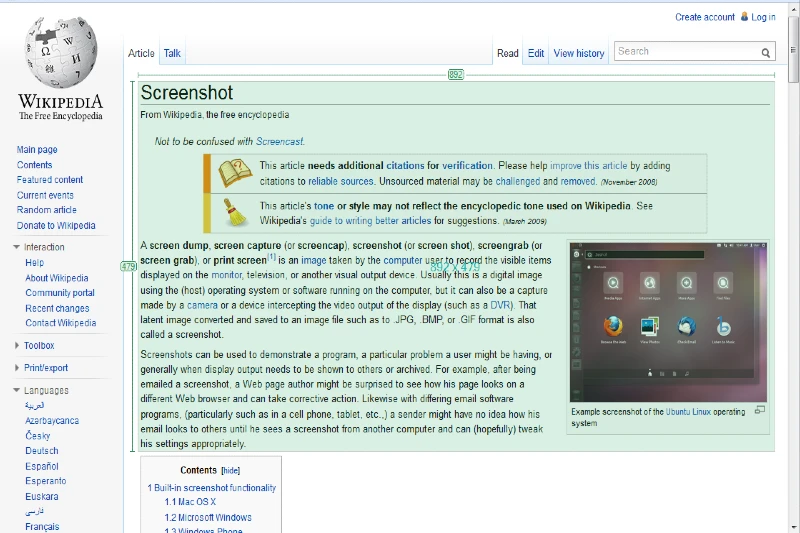Open the View history tab
Screen dimensions: 800x533
pos(579,53)
